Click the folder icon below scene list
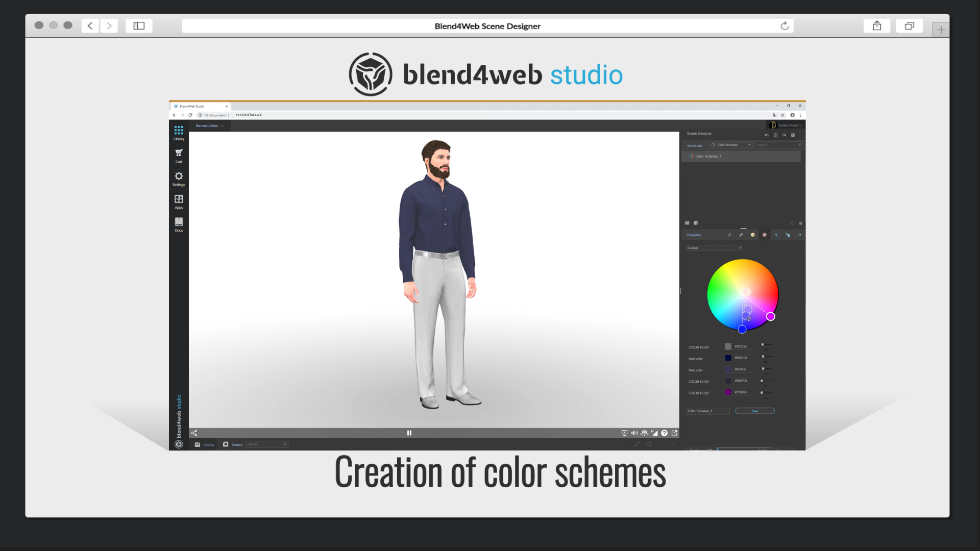This screenshot has width=980, height=551. point(687,223)
